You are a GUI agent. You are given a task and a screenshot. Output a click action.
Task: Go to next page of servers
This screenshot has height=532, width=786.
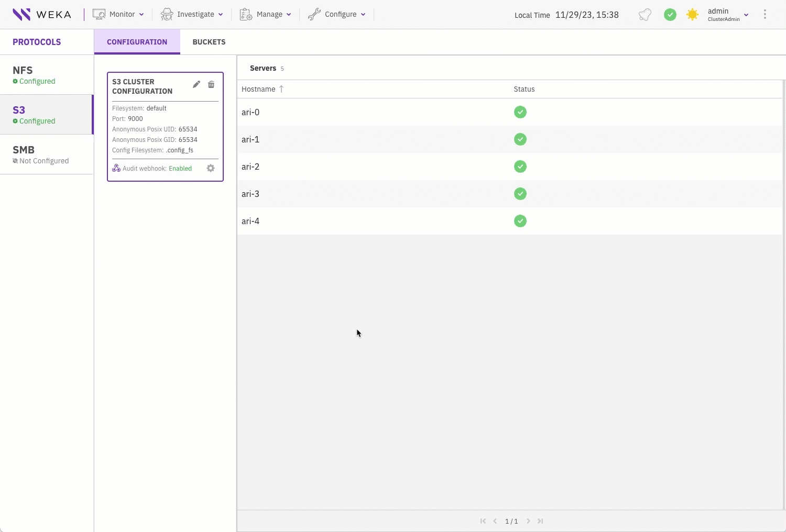pyautogui.click(x=528, y=521)
